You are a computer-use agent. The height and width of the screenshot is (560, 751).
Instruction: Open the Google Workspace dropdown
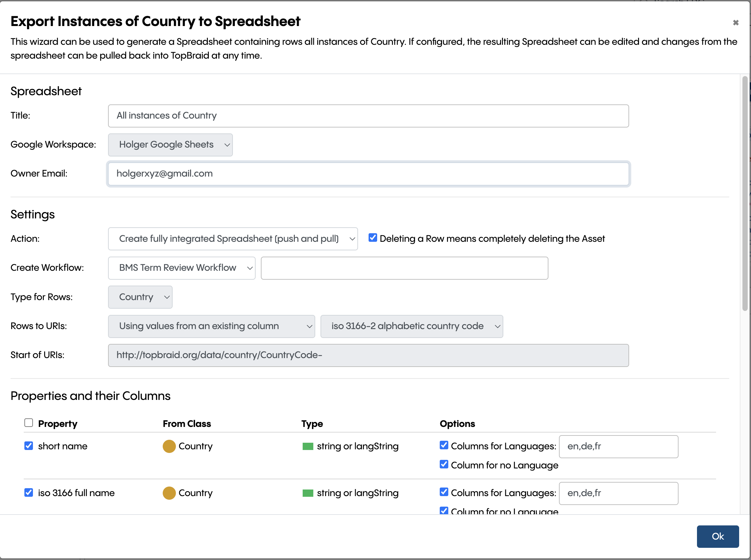click(170, 145)
